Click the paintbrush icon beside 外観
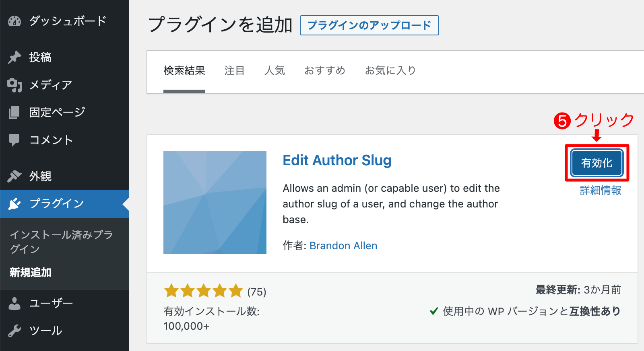 pos(14,176)
